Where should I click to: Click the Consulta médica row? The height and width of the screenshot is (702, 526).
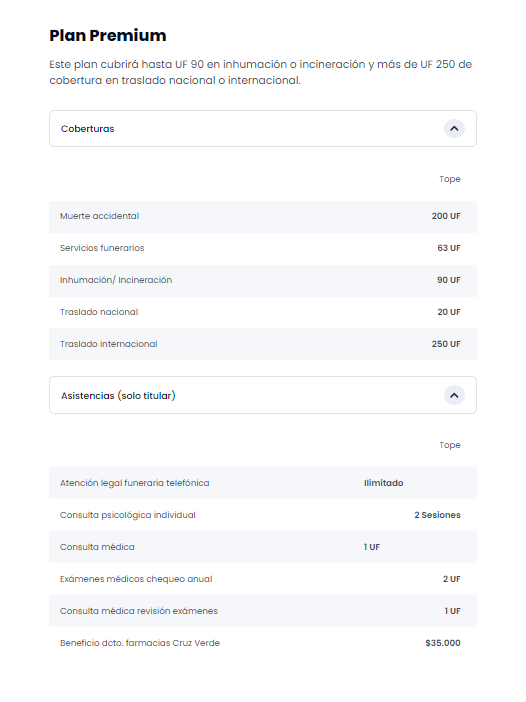click(x=263, y=547)
